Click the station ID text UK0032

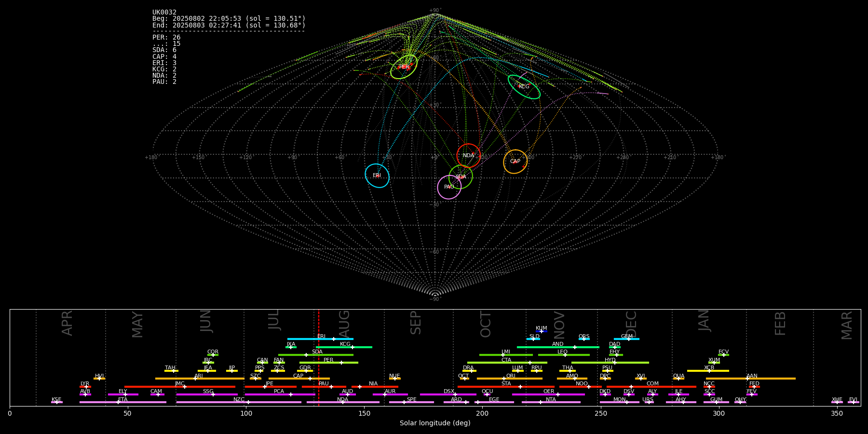[x=164, y=13]
